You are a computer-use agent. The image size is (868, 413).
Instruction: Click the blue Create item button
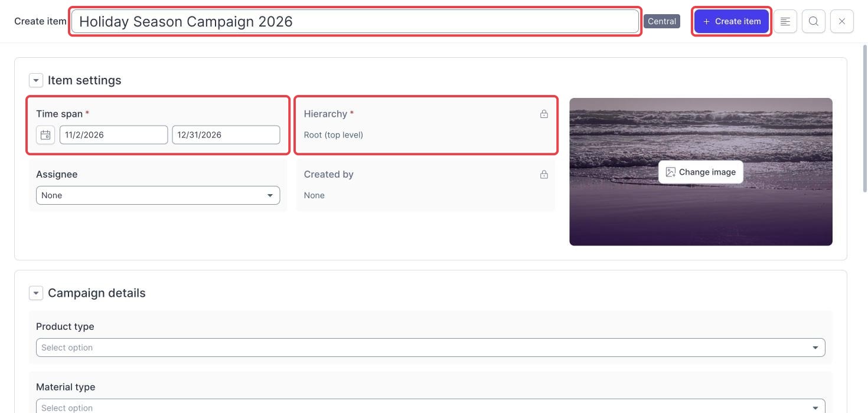point(731,21)
